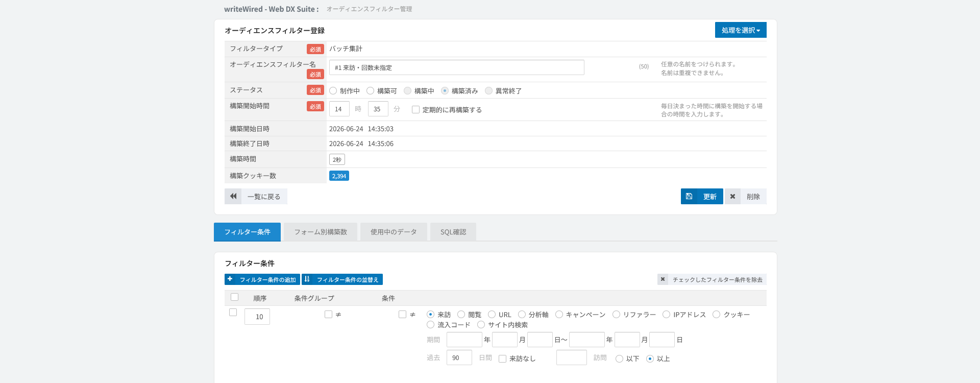The height and width of the screenshot is (383, 980).
Task: Click the 期間 start month field
Action: point(505,340)
